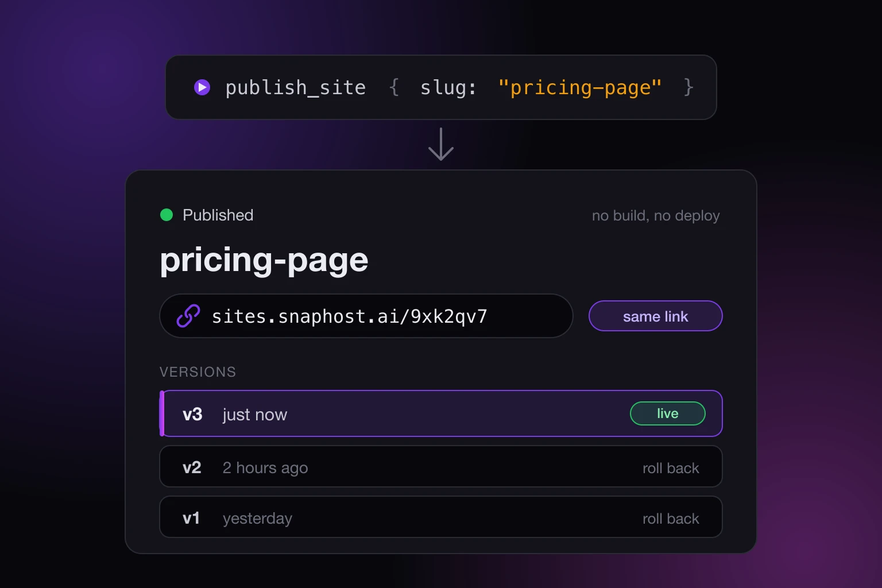The image size is (882, 588).
Task: Select the v2 version from 2 hours ago
Action: pyautogui.click(x=441, y=466)
